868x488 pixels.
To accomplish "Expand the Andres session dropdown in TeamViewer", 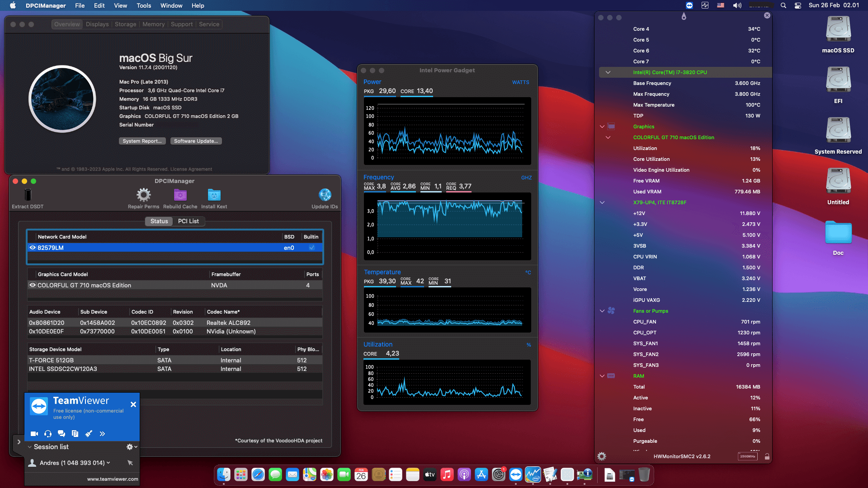I will pos(108,463).
